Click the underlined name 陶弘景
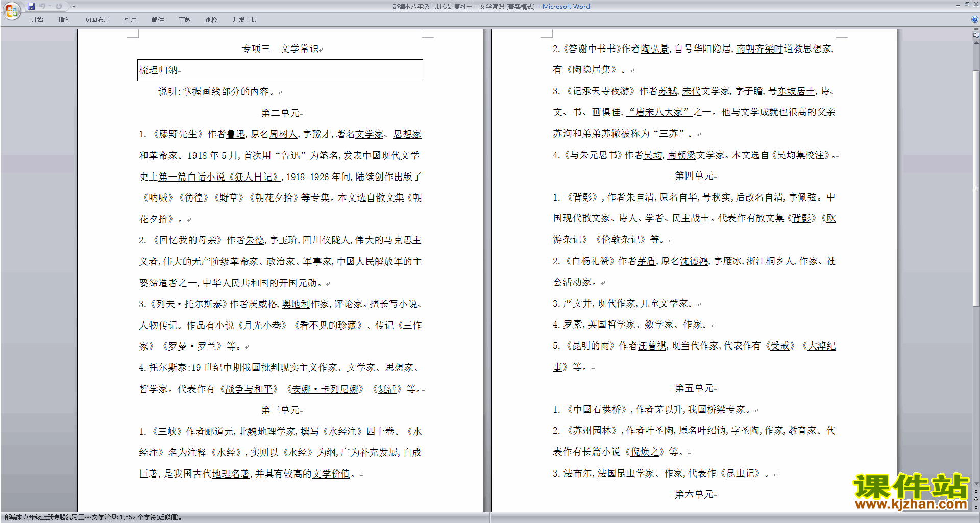 (655, 48)
